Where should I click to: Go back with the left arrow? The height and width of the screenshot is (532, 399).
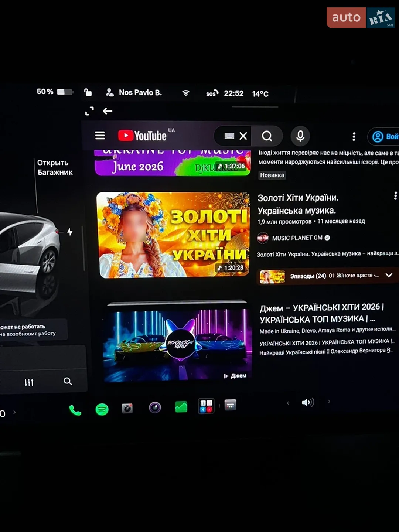[107, 111]
